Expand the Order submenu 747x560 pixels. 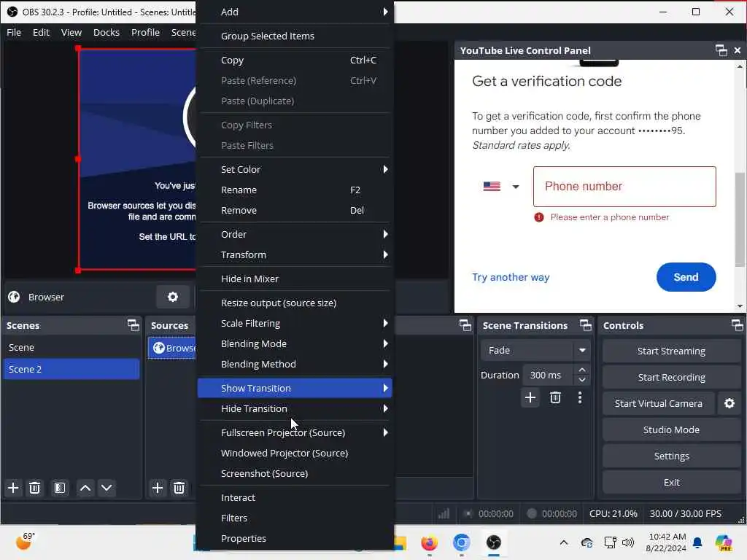coord(295,234)
